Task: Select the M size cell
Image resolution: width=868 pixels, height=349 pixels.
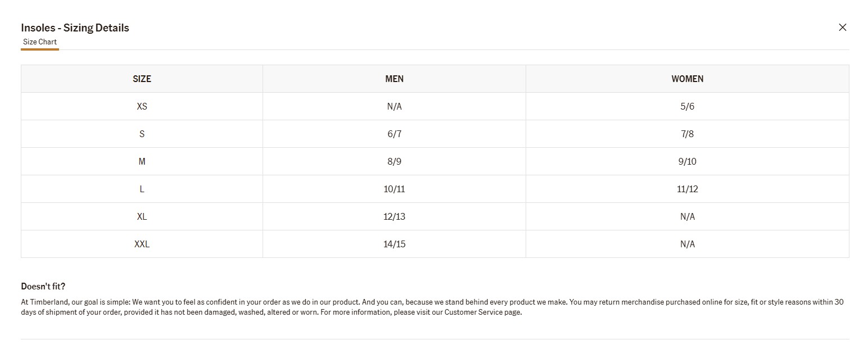Action: point(142,161)
